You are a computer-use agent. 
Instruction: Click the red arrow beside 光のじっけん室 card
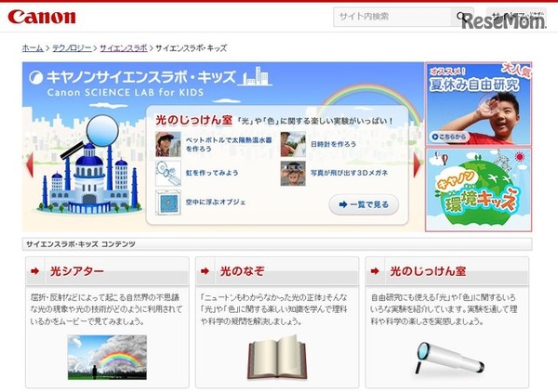(375, 271)
